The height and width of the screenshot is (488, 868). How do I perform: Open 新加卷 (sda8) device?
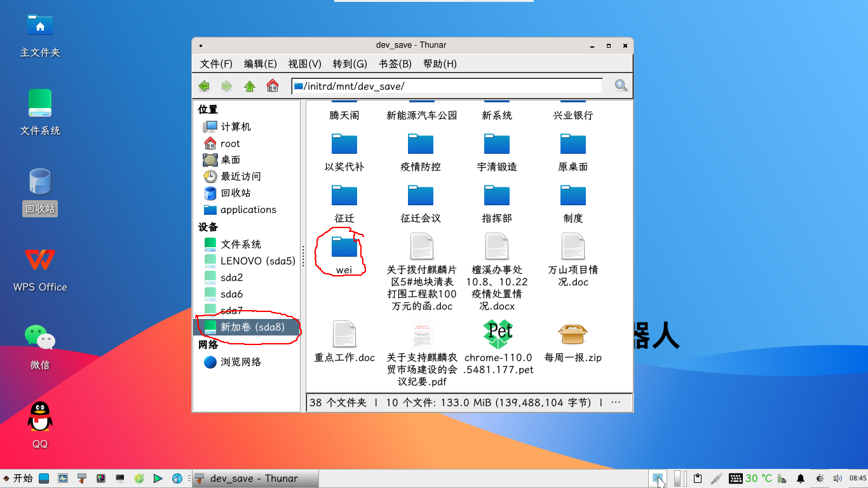[246, 327]
